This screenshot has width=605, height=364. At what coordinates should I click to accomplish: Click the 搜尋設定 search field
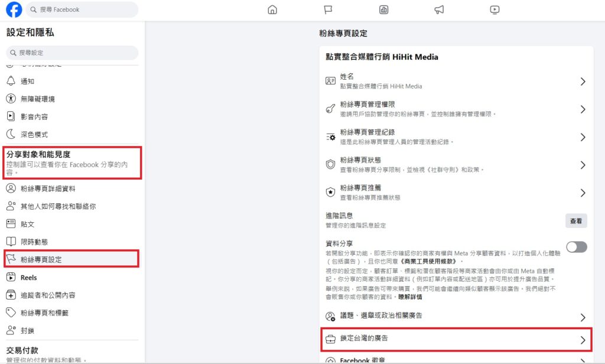(72, 53)
